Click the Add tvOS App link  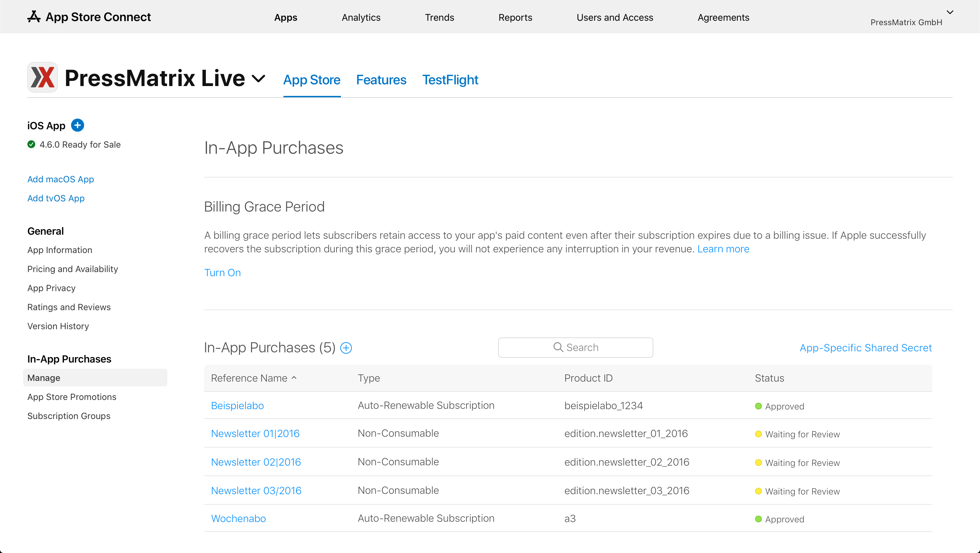tap(56, 198)
